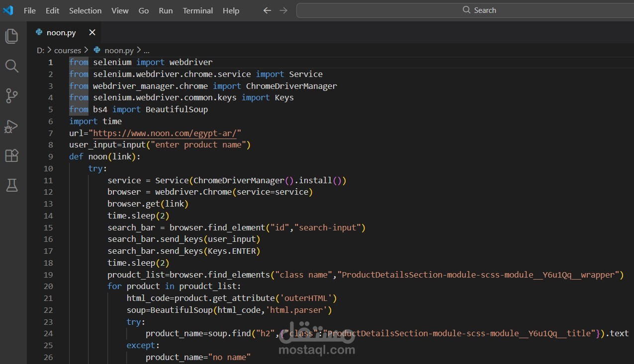The height and width of the screenshot is (364, 634).
Task: Open the File menu
Action: (x=30, y=10)
